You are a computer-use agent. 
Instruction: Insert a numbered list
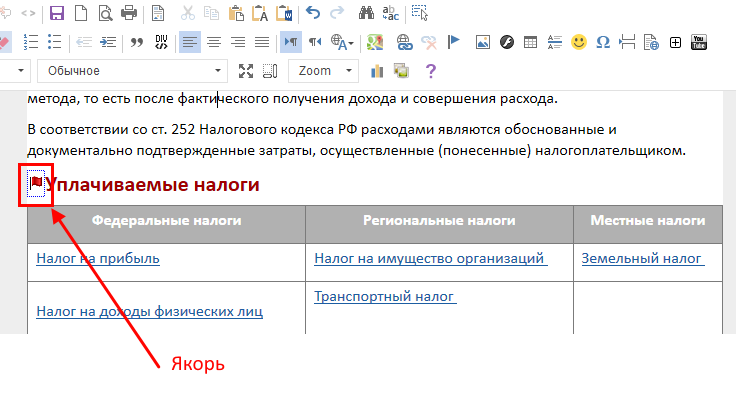pyautogui.click(x=31, y=42)
